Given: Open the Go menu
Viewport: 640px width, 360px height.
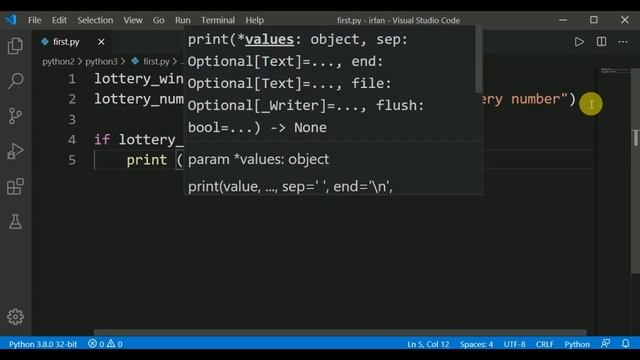Looking at the screenshot, I should pyautogui.click(x=158, y=20).
